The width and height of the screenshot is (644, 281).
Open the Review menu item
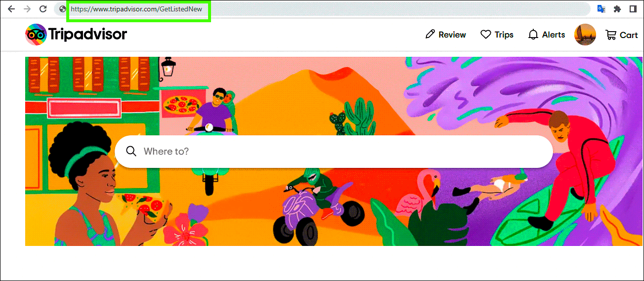click(452, 35)
